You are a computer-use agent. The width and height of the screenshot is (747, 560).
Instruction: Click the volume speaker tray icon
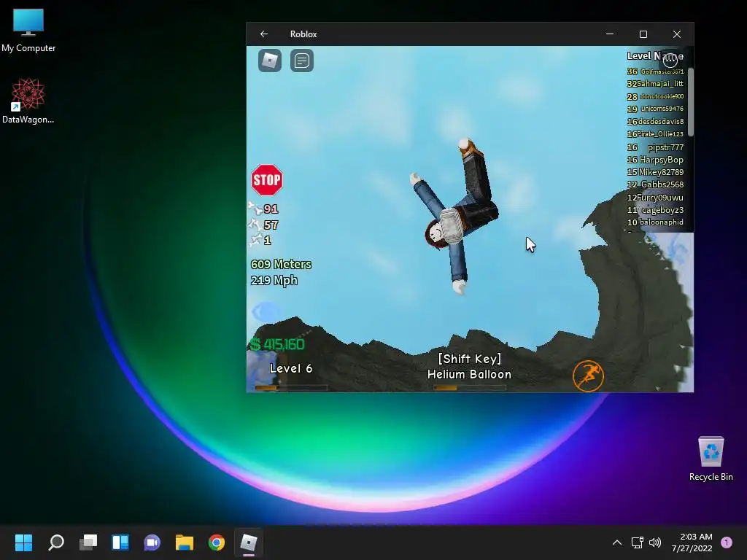(655, 542)
